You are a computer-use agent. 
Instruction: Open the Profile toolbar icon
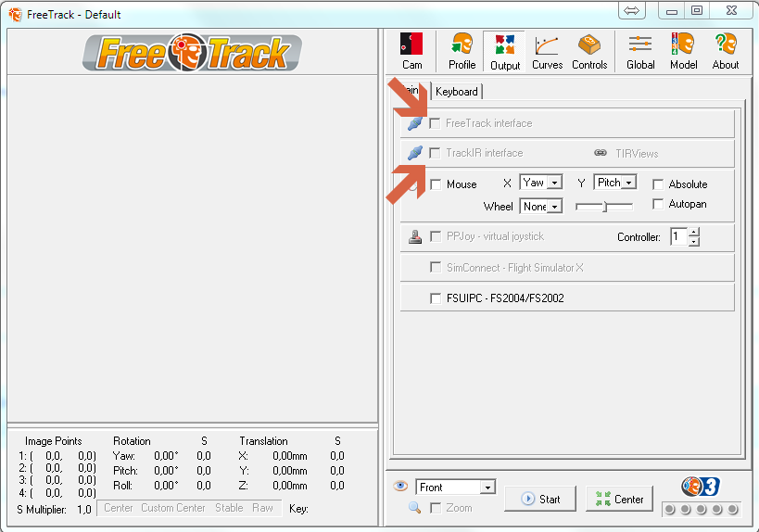[462, 51]
